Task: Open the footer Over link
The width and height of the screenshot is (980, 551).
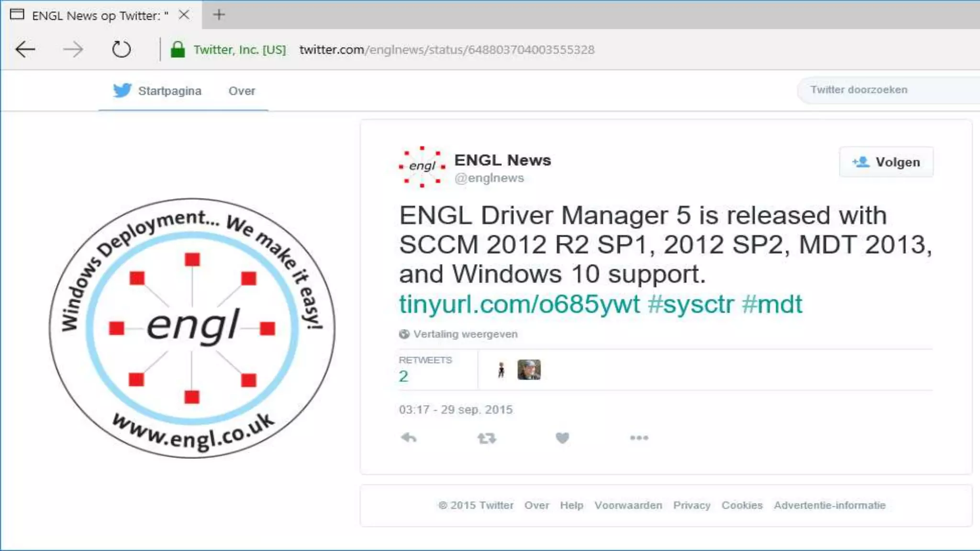Action: 536,505
